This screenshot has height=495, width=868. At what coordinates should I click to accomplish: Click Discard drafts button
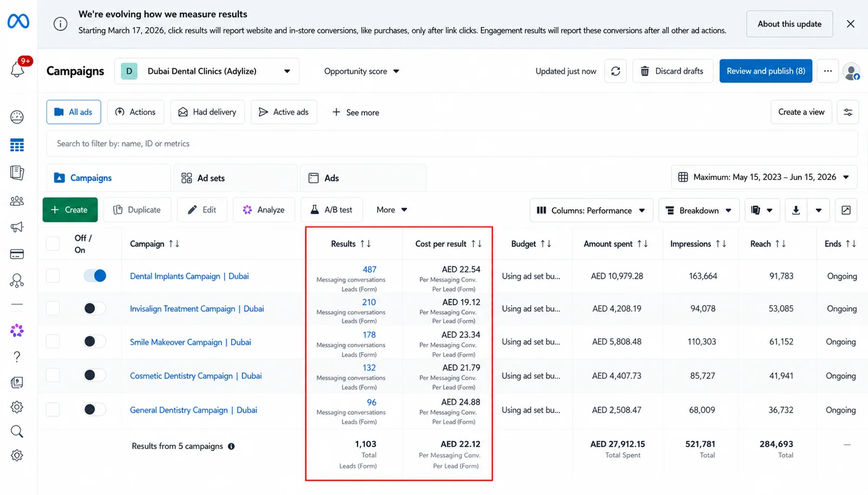click(x=673, y=71)
